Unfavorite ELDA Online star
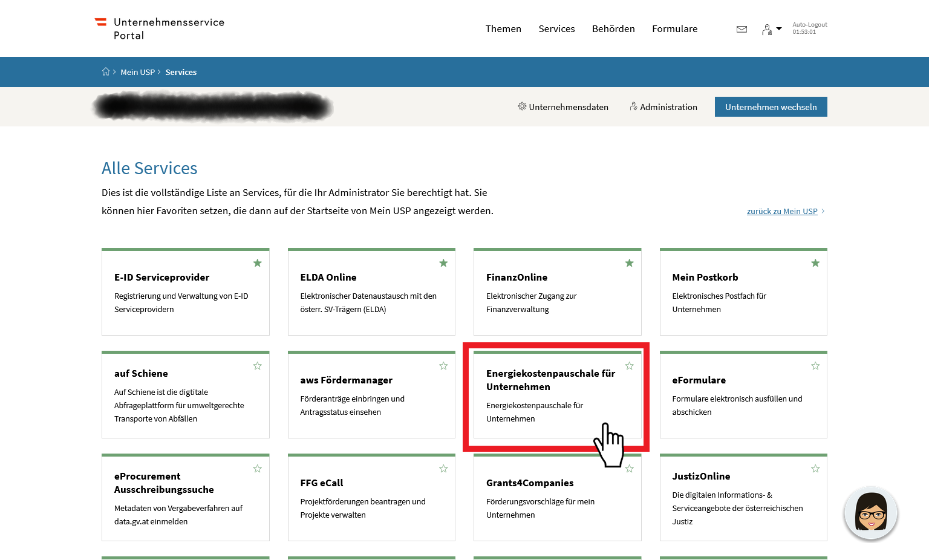This screenshot has height=560, width=929. tap(443, 263)
